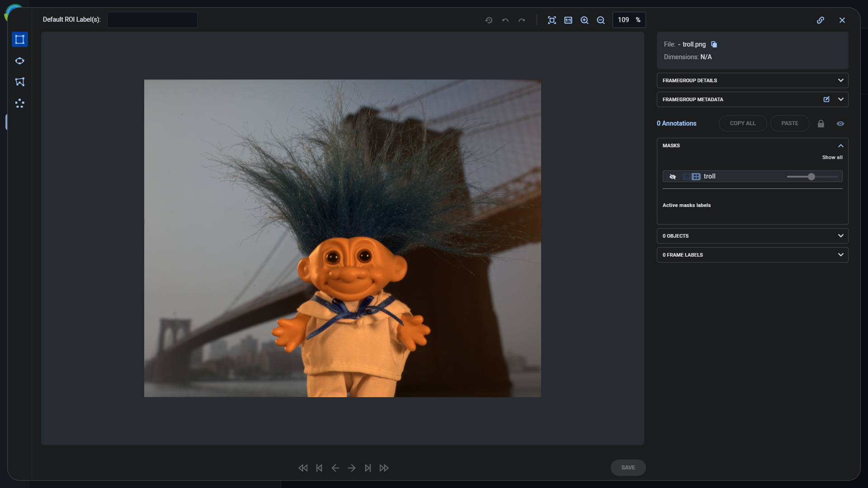
Task: Edit the framegroup metadata
Action: pos(826,99)
